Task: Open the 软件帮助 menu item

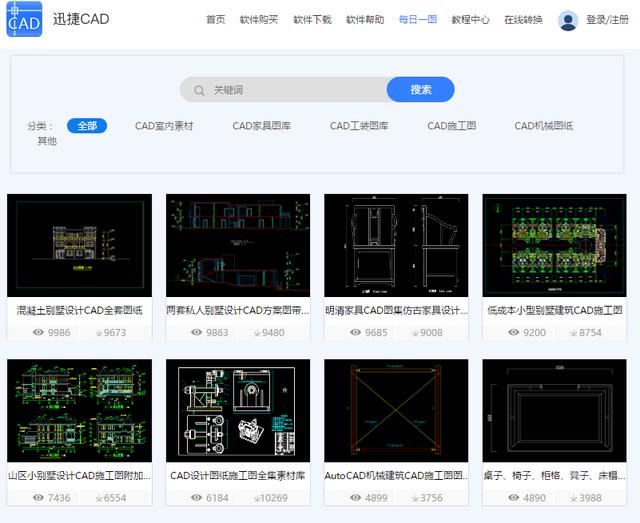Action: pos(365,20)
